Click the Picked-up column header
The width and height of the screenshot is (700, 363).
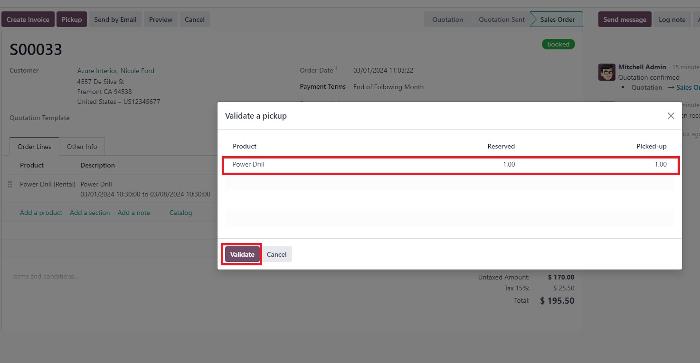click(651, 146)
